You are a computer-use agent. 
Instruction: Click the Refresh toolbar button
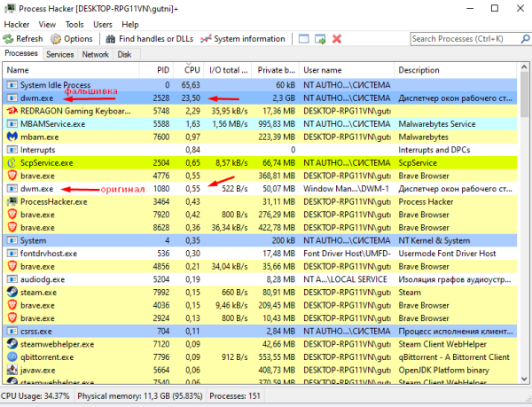point(23,39)
